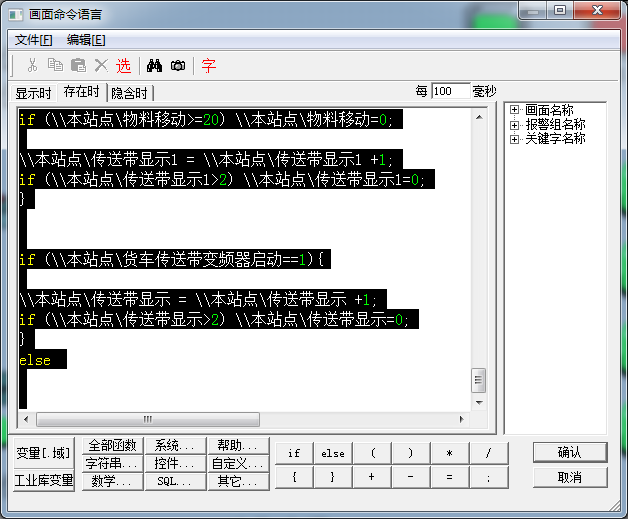
Task: Expand the 报警组名称 tree node
Action: 515,125
